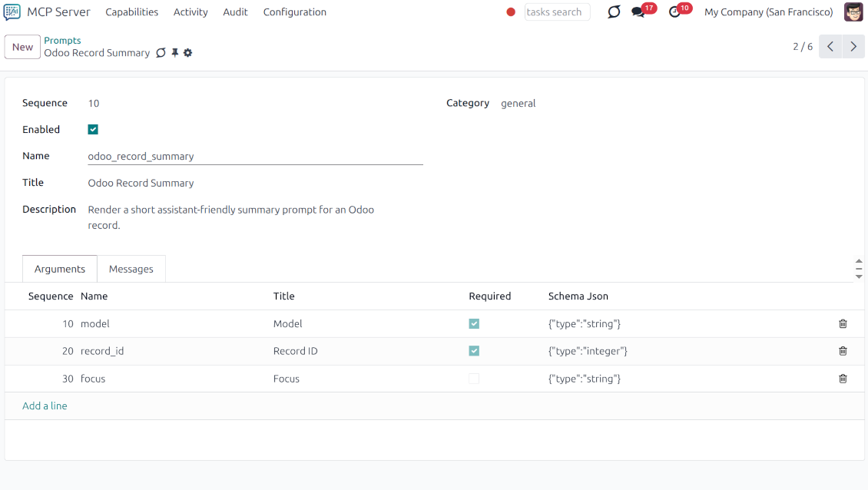Click the Category field showing general

click(x=518, y=103)
